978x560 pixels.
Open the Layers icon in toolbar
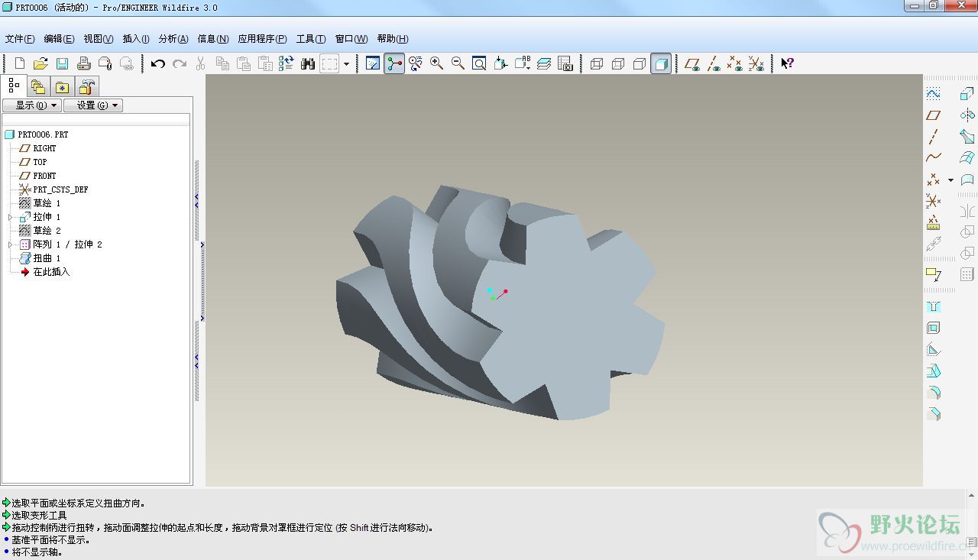543,63
